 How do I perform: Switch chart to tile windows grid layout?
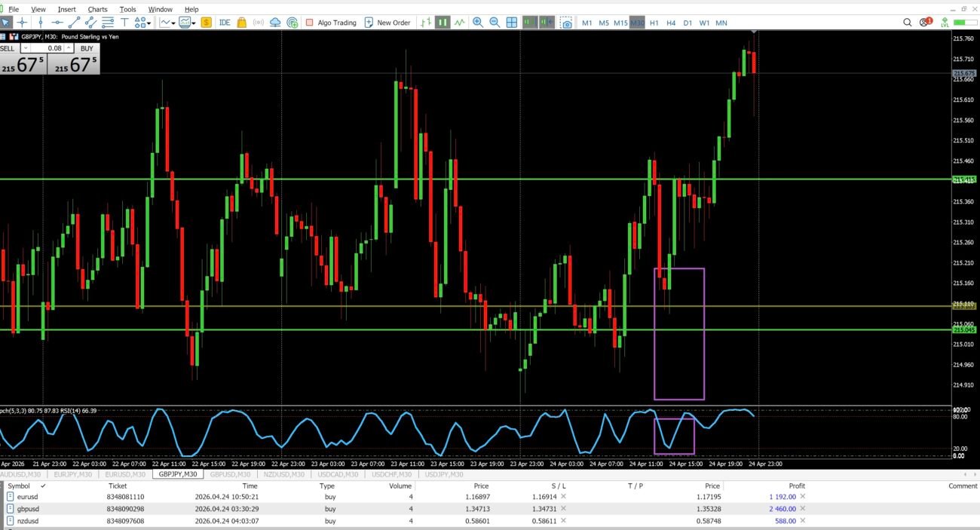coord(512,23)
